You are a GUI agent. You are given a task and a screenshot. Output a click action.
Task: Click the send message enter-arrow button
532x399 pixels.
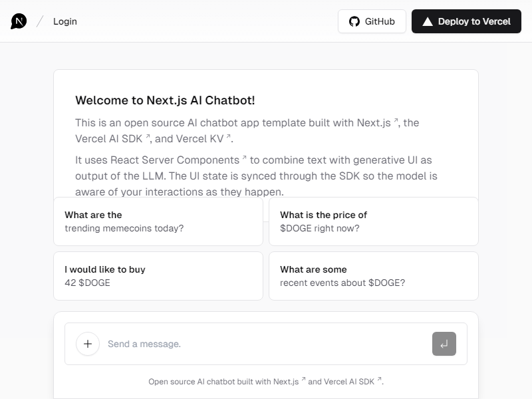click(x=444, y=344)
